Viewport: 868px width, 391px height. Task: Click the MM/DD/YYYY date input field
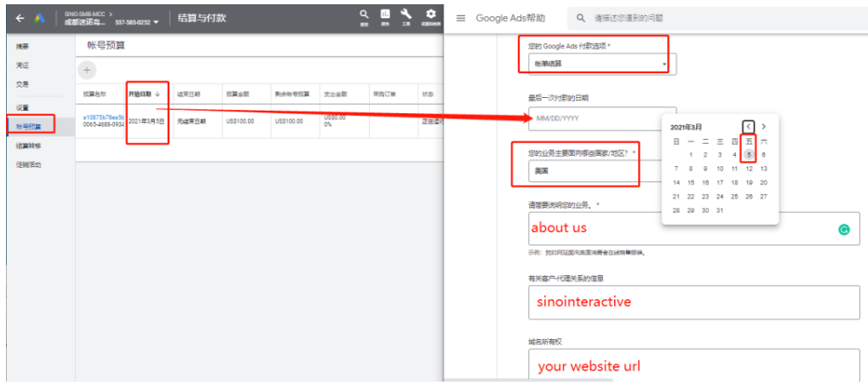(601, 118)
